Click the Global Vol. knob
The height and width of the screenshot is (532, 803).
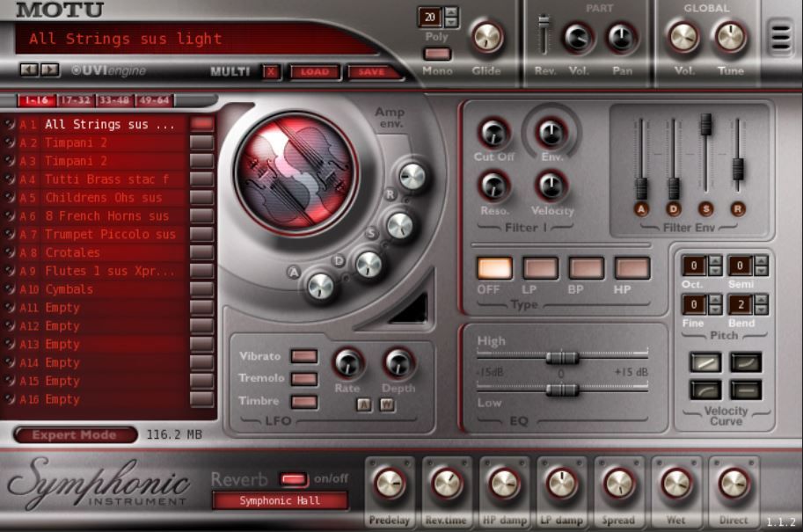(x=683, y=37)
